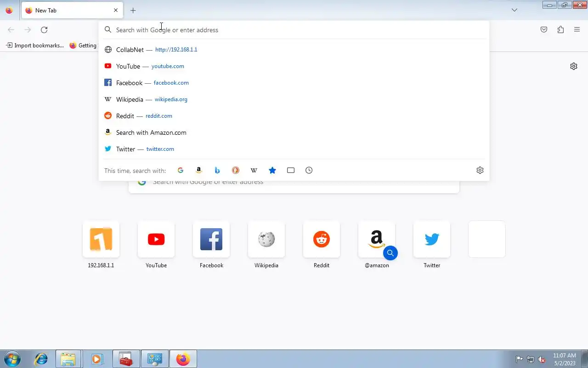
Task: Click the address bar input field
Action: 294,30
